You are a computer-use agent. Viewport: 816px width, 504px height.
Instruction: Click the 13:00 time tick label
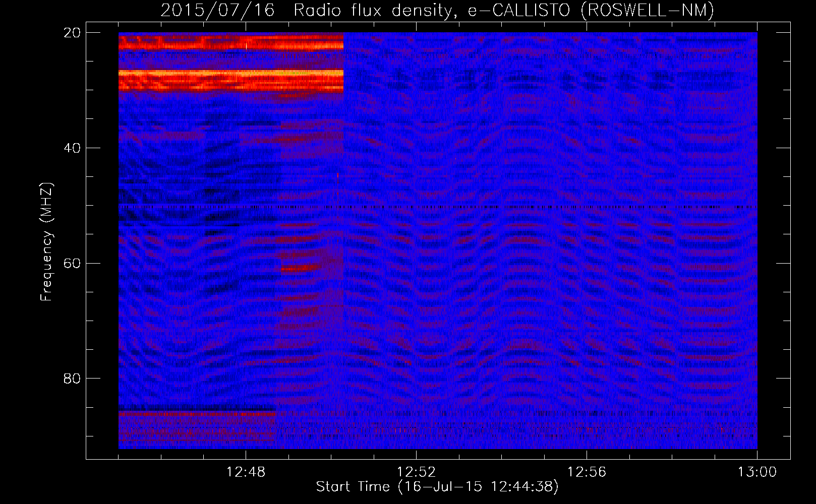(757, 472)
